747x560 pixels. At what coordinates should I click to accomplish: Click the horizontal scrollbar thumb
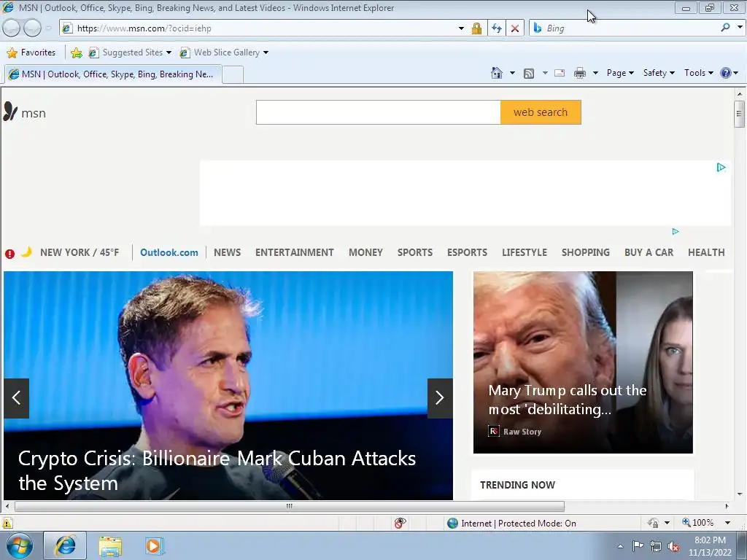(x=289, y=506)
